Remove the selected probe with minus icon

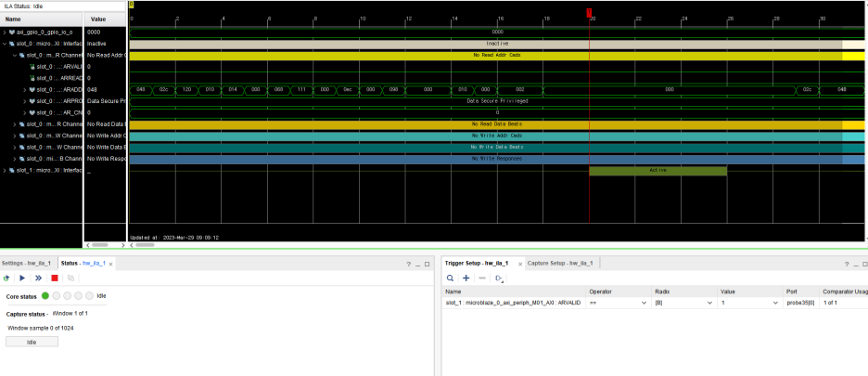pos(482,278)
